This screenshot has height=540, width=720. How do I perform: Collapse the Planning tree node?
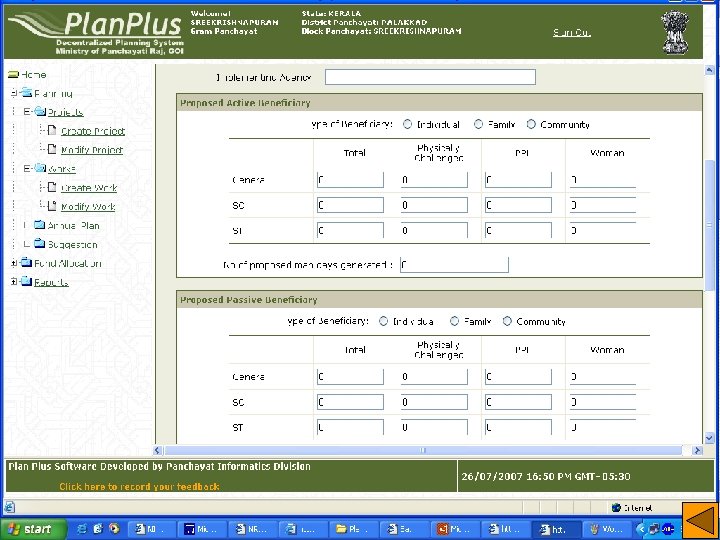click(14, 93)
